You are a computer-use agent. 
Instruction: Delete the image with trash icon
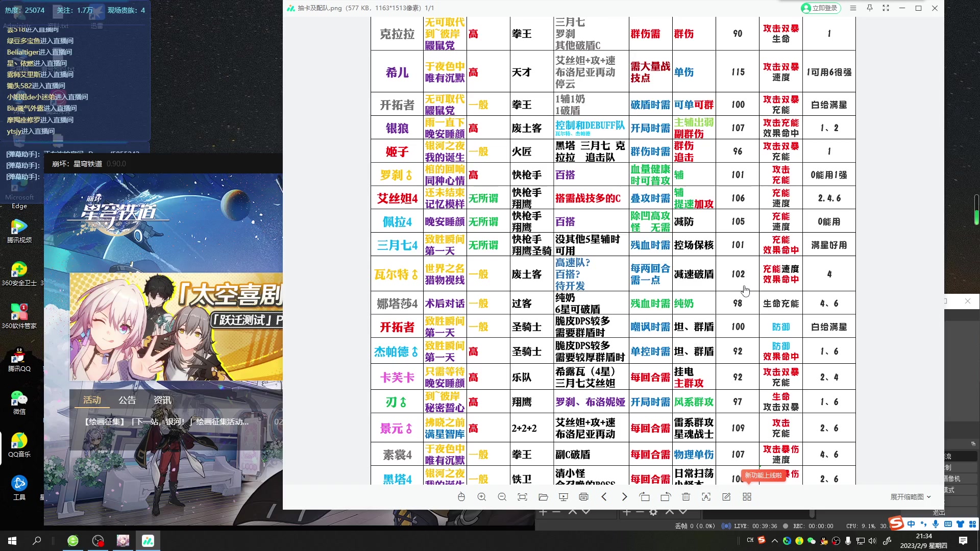pos(686,497)
